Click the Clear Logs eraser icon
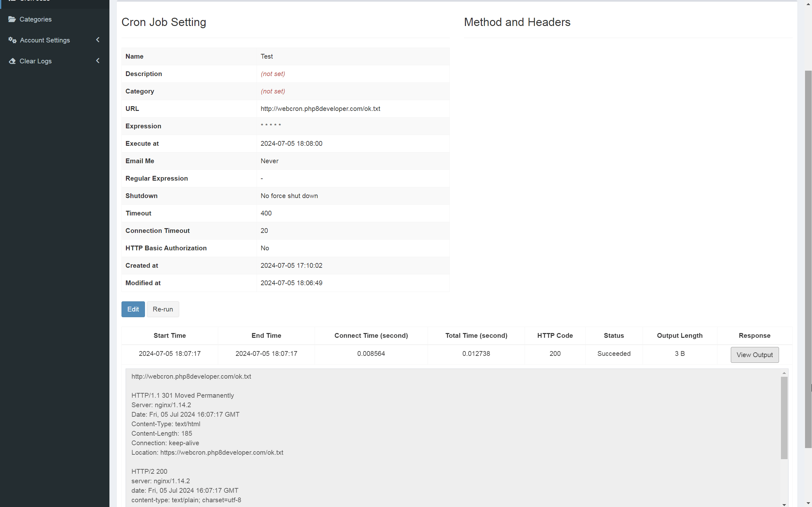Screen dimensions: 812x507 coord(12,61)
